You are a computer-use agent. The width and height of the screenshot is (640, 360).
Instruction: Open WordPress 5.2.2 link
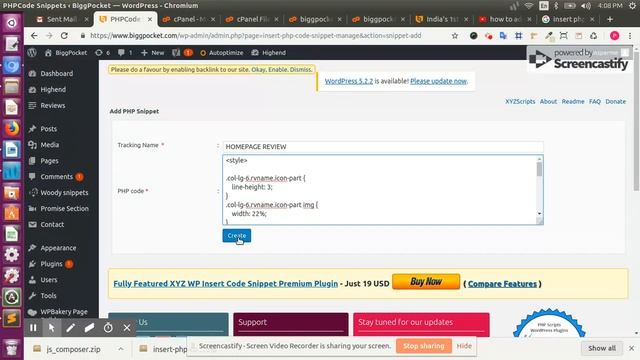(x=349, y=81)
